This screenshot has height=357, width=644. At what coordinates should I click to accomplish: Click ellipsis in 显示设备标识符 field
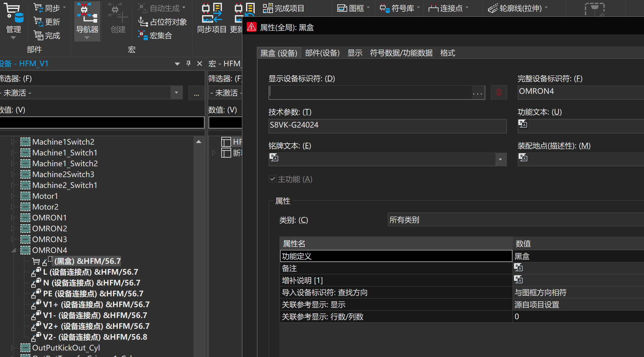point(477,93)
